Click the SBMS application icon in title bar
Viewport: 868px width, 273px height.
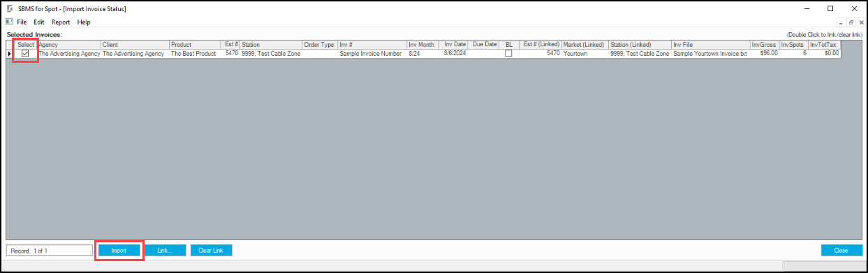9,9
